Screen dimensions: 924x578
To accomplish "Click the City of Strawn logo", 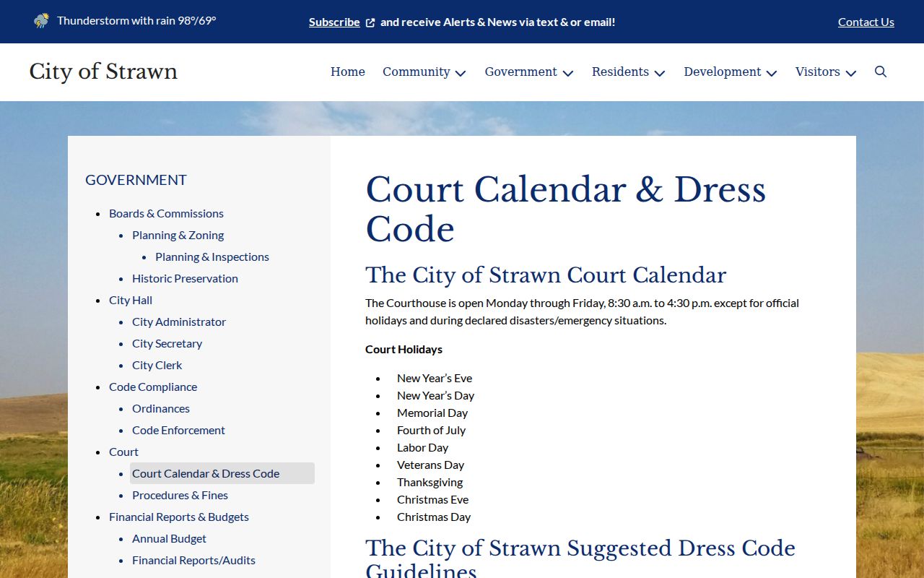I will tap(103, 72).
